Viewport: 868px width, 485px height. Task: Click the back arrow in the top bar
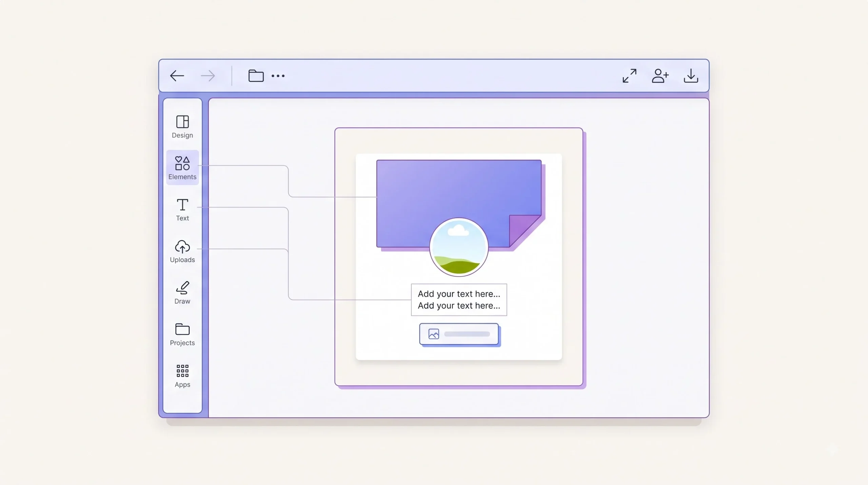click(x=177, y=76)
